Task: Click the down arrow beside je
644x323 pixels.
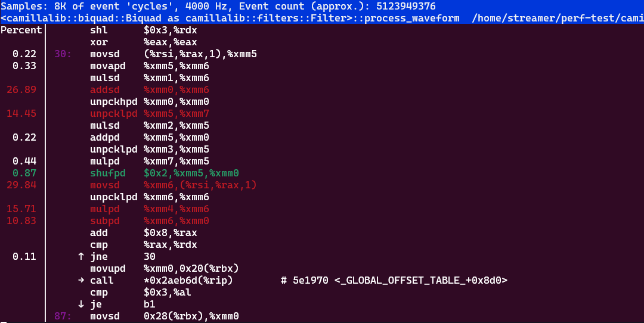Action: 81,304
